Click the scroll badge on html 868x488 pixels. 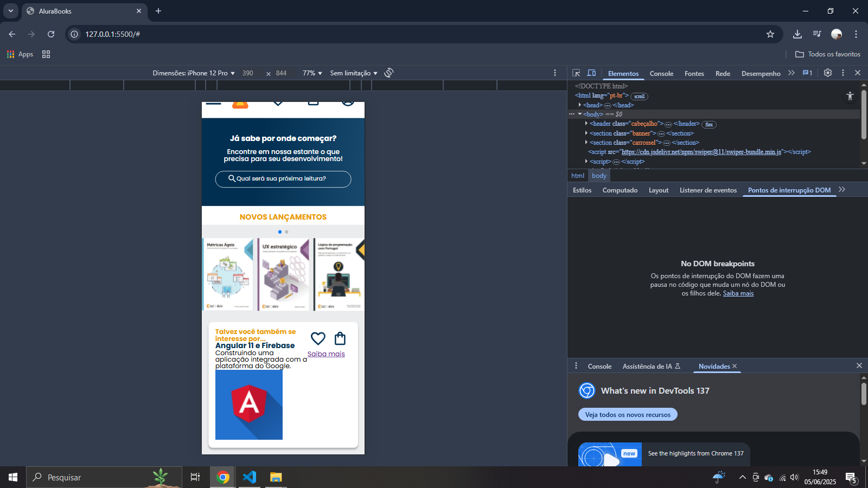pos(640,97)
